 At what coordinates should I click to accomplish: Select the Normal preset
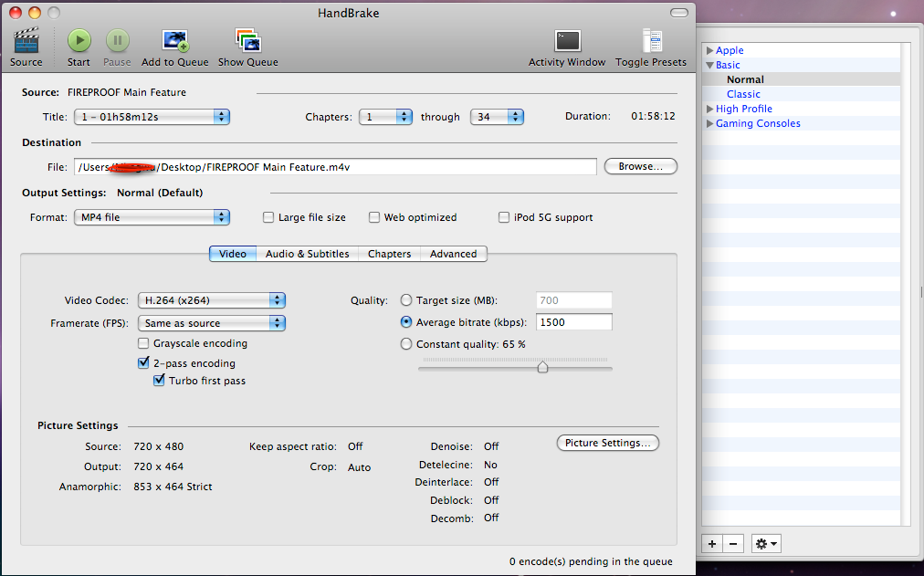(x=745, y=79)
